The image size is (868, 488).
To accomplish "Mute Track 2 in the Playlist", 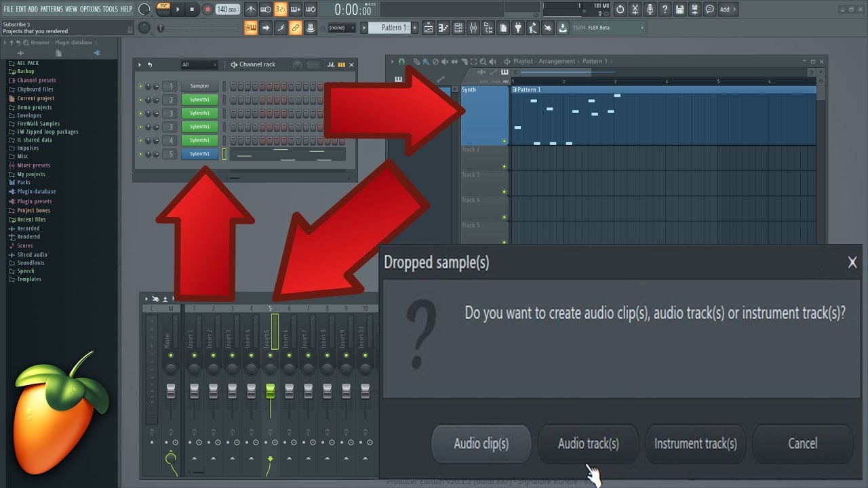I will [x=504, y=166].
